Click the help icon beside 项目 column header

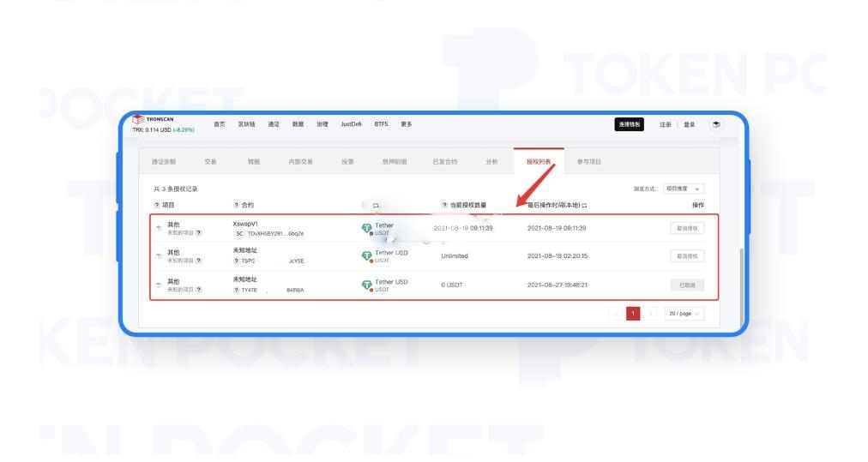click(x=154, y=205)
